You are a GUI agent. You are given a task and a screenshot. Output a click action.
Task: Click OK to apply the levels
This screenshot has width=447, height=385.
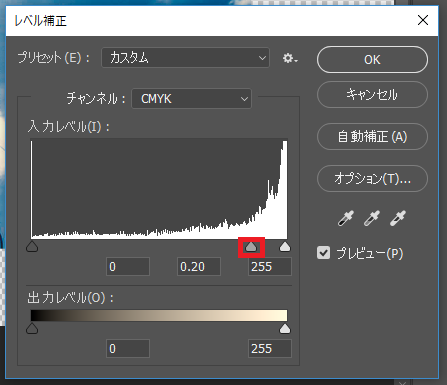pos(372,60)
